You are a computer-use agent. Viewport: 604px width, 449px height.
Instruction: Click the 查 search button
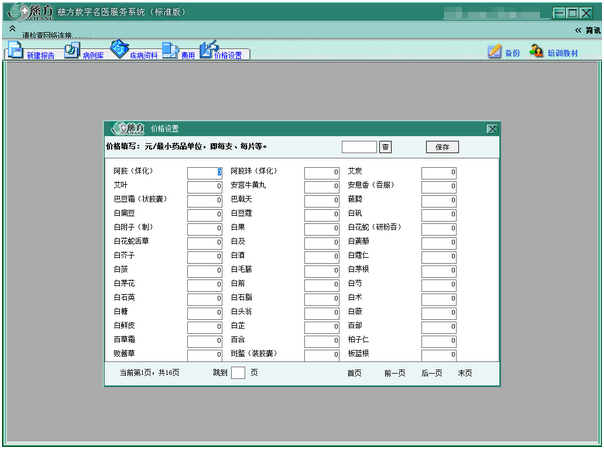(385, 147)
